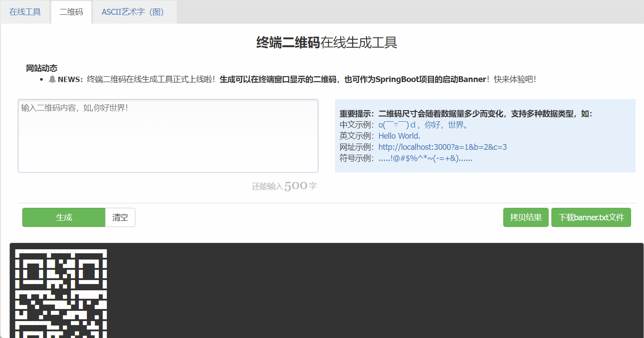Viewport: 644px width, 338px height.
Task: Use English example Hello World.
Action: 399,136
